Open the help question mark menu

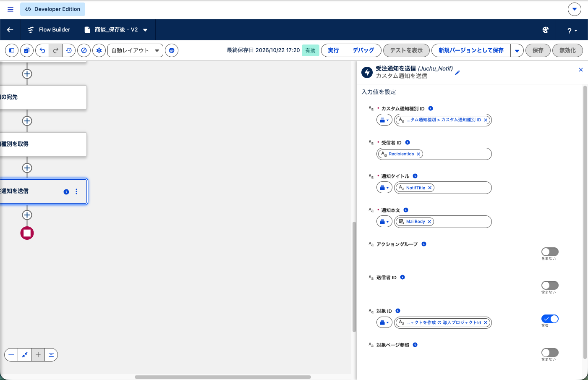[x=572, y=30]
